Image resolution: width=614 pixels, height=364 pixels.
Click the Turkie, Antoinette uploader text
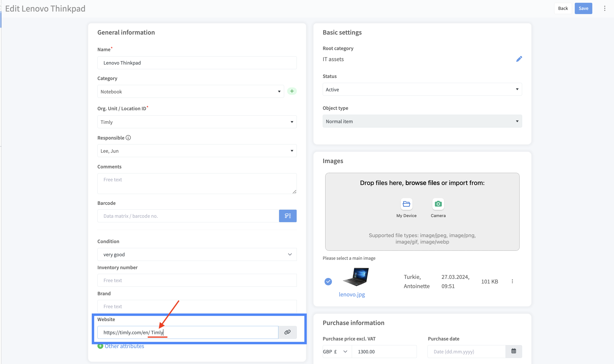click(416, 281)
